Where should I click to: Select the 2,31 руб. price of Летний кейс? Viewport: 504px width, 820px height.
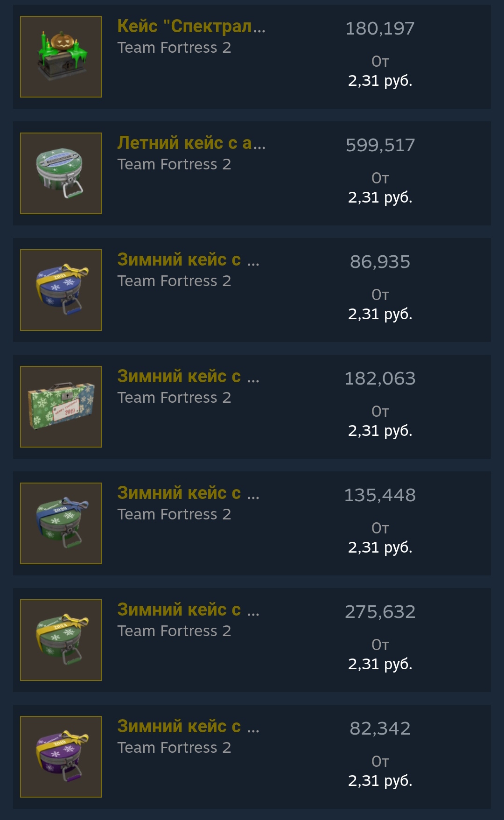(x=380, y=197)
